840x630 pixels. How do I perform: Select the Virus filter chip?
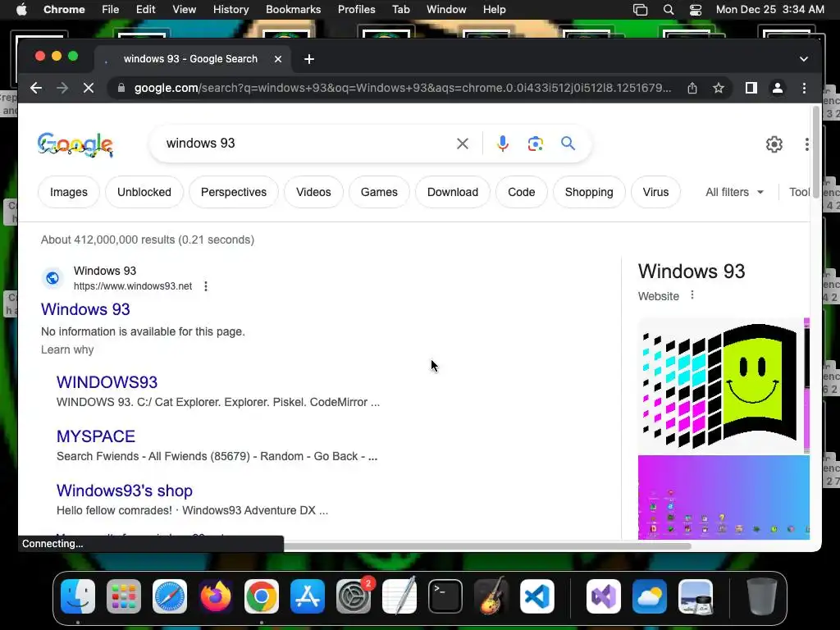(x=655, y=192)
